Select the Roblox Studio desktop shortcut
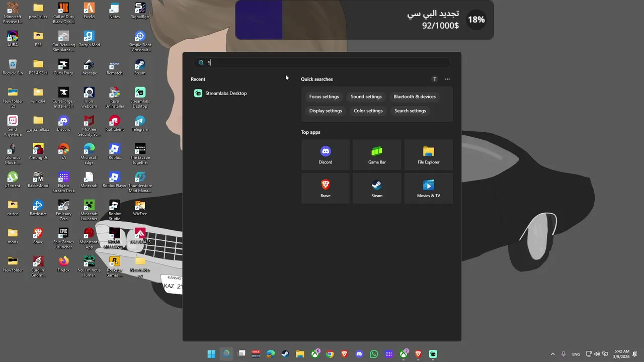 coord(114,210)
